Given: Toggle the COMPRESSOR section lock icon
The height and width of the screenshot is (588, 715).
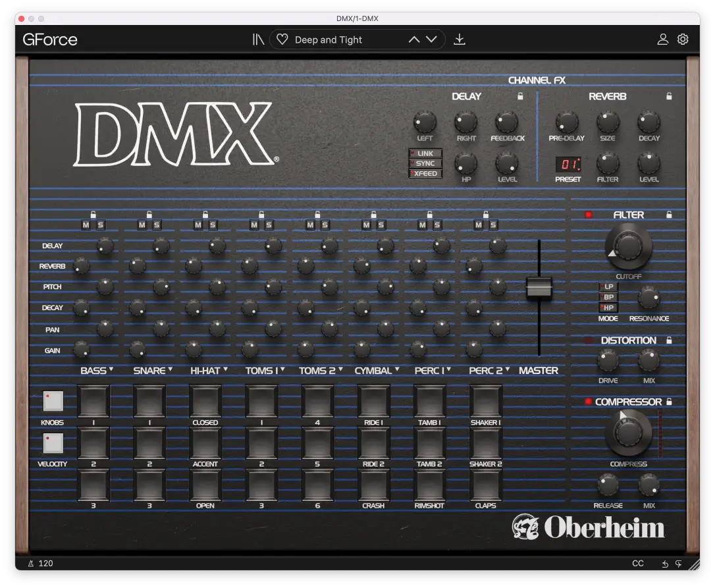Looking at the screenshot, I should 669,402.
